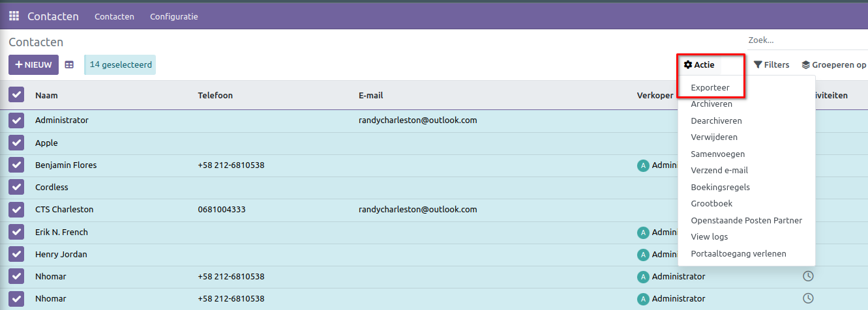
Task: Click activity clock icon in last Nhomar row
Action: [808, 298]
